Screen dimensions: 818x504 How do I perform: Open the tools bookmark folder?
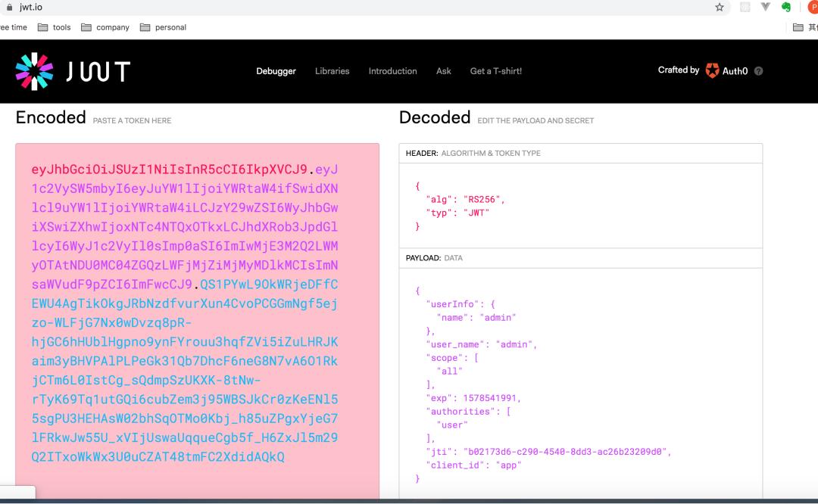(x=55, y=27)
